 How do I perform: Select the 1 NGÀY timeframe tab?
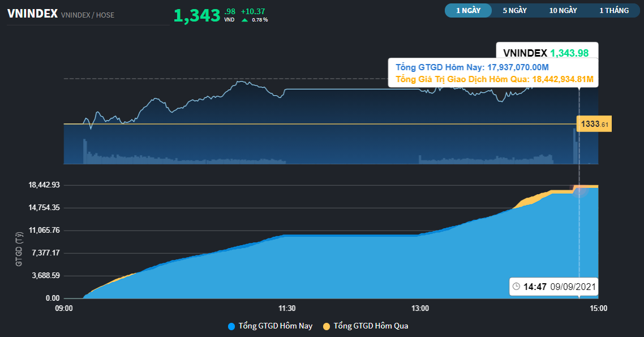coord(468,11)
